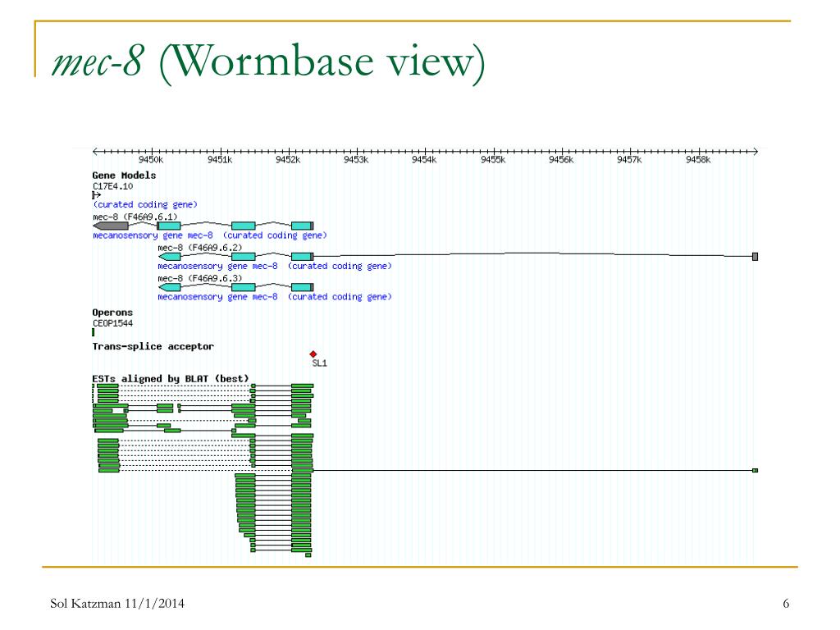Click the 9453k ruler label

(x=356, y=160)
